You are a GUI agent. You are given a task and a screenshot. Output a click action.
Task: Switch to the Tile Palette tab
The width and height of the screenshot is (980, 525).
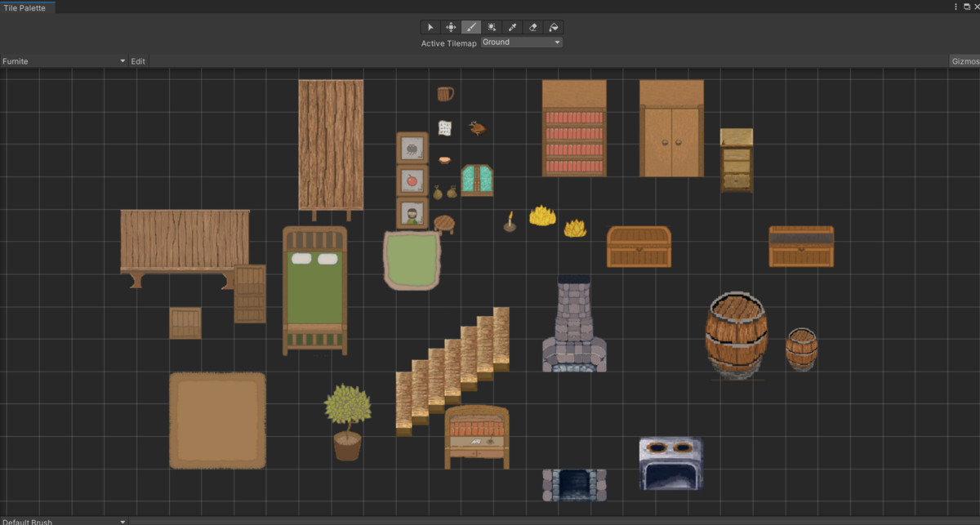[x=27, y=7]
